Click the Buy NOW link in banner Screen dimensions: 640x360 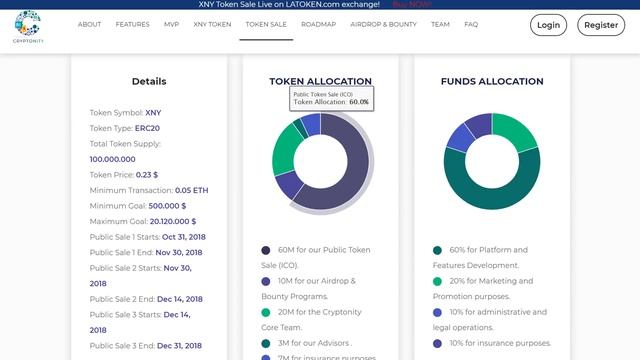coord(411,4)
